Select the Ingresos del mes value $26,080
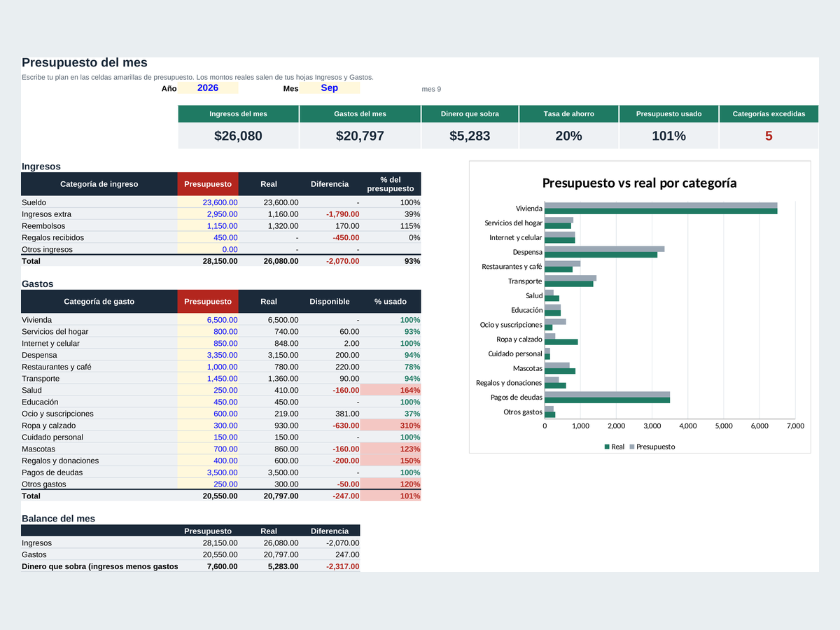Viewport: 840px width, 630px height. point(239,136)
